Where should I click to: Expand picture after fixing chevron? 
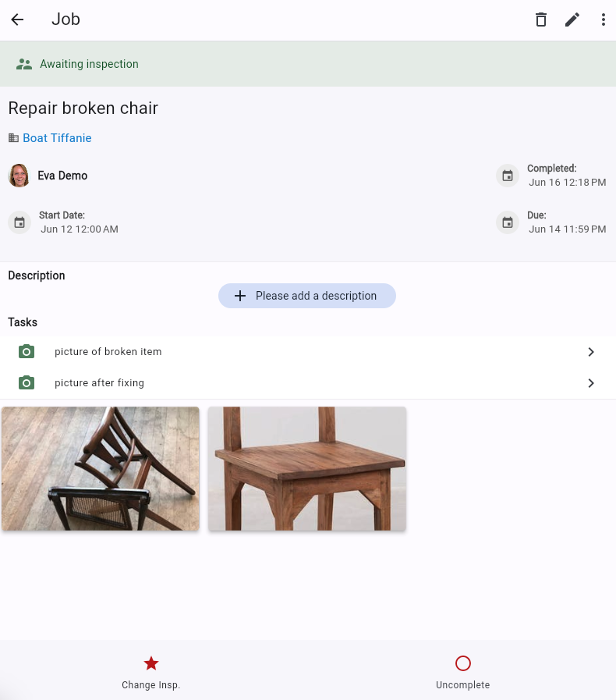pyautogui.click(x=591, y=383)
